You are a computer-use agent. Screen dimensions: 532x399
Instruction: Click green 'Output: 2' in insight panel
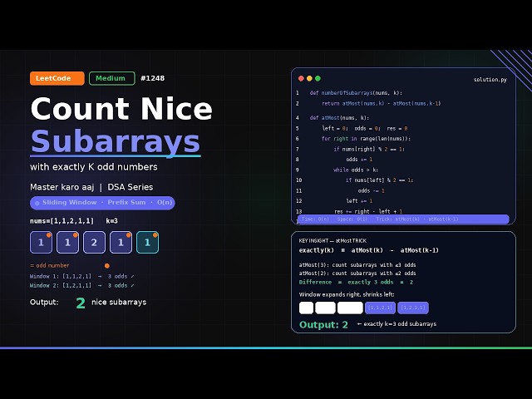[323, 325]
